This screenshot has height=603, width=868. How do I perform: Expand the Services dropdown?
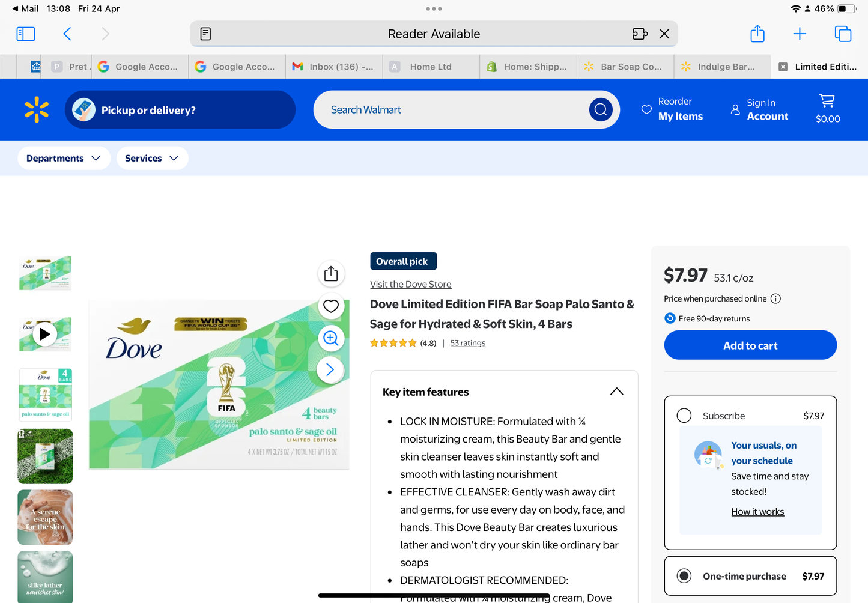tap(152, 158)
